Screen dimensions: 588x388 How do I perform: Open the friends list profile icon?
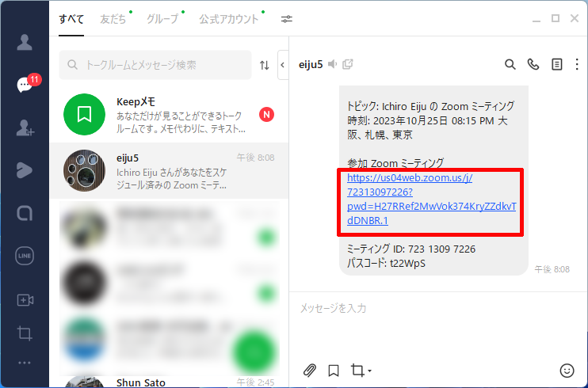pyautogui.click(x=25, y=42)
